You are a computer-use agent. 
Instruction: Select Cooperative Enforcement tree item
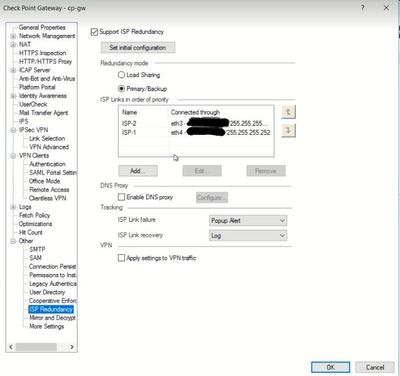pyautogui.click(x=53, y=301)
